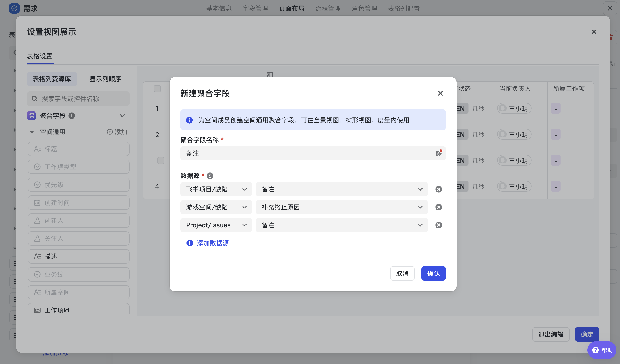620x364 pixels.
Task: Open the 备注 field dropdown for Project/Issues
Action: (x=341, y=225)
